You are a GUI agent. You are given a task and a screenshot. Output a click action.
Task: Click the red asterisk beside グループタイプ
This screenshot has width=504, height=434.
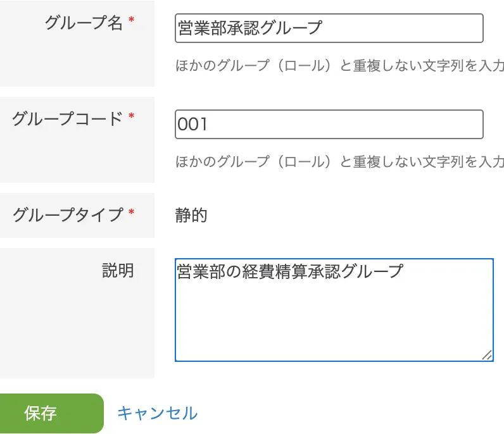tap(131, 213)
